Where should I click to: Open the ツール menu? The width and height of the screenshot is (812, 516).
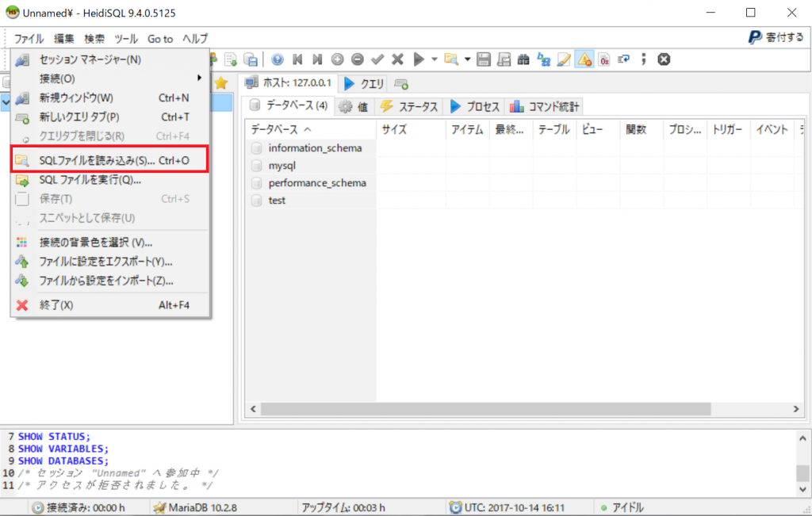tap(126, 39)
